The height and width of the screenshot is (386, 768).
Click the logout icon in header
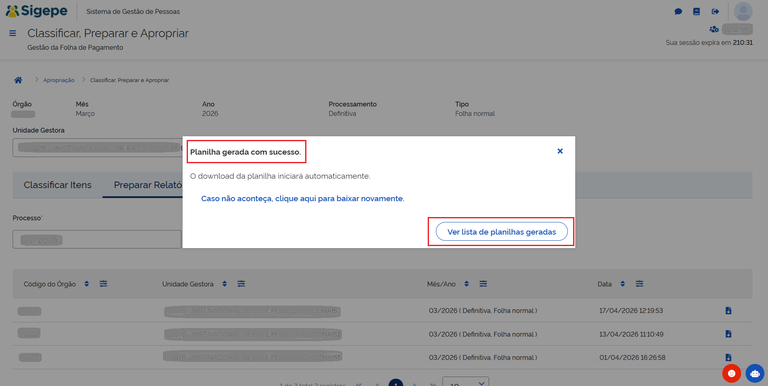click(x=715, y=11)
